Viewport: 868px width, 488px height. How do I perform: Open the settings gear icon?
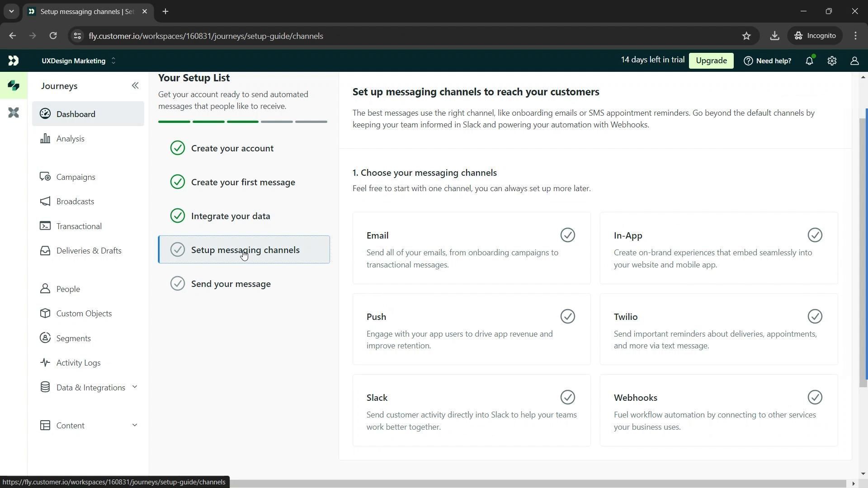832,61
